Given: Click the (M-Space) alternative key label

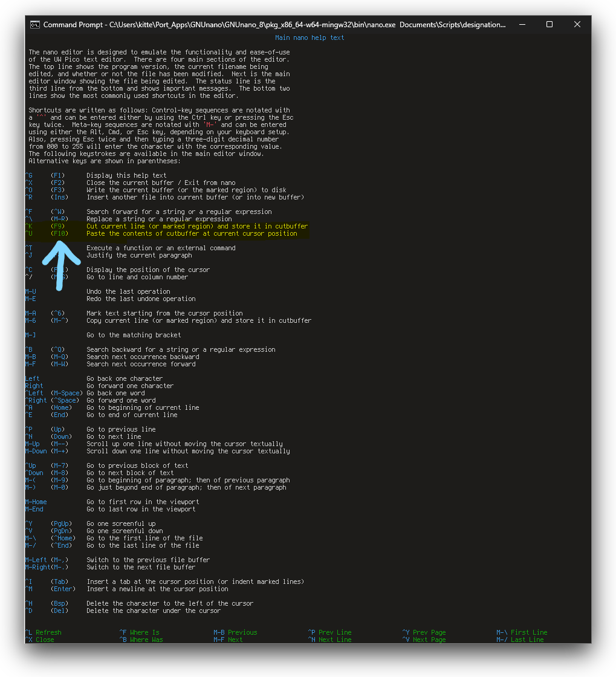Looking at the screenshot, I should (x=67, y=394).
